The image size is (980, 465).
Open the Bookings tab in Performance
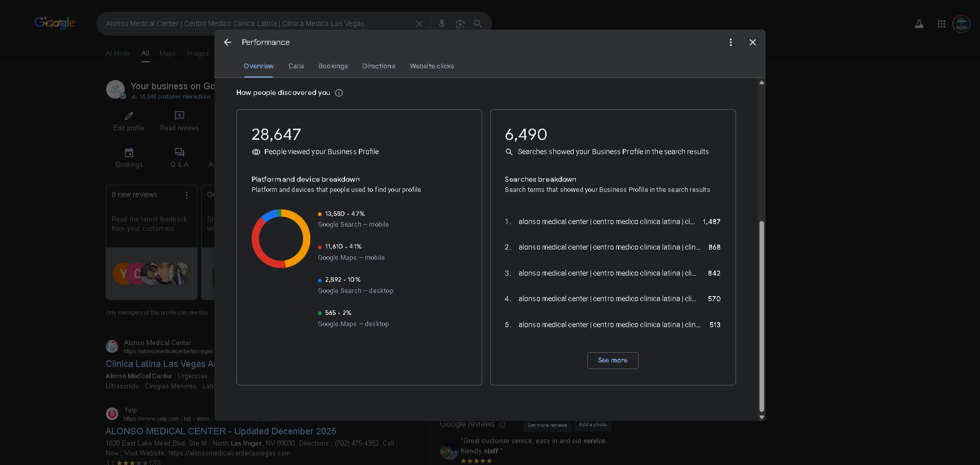(333, 66)
